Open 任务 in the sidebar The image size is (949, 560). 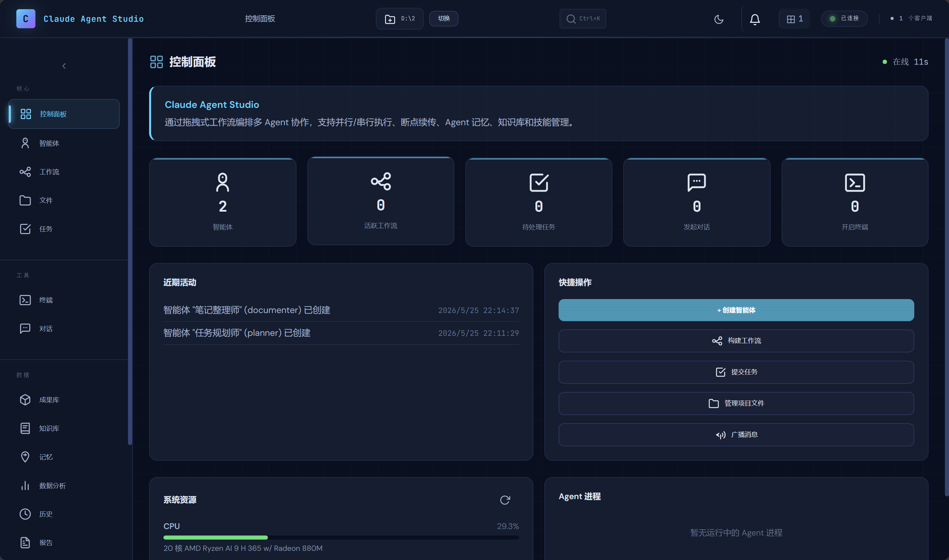64,229
